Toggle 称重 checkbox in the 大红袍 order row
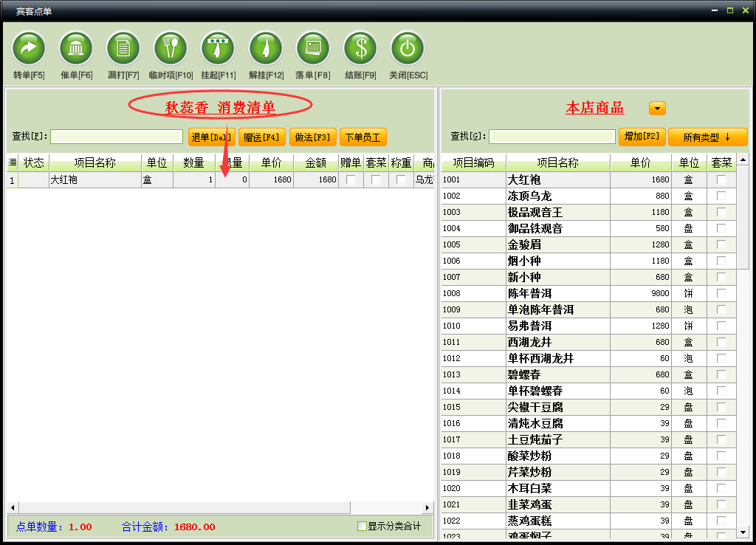The width and height of the screenshot is (756, 545). (x=401, y=179)
